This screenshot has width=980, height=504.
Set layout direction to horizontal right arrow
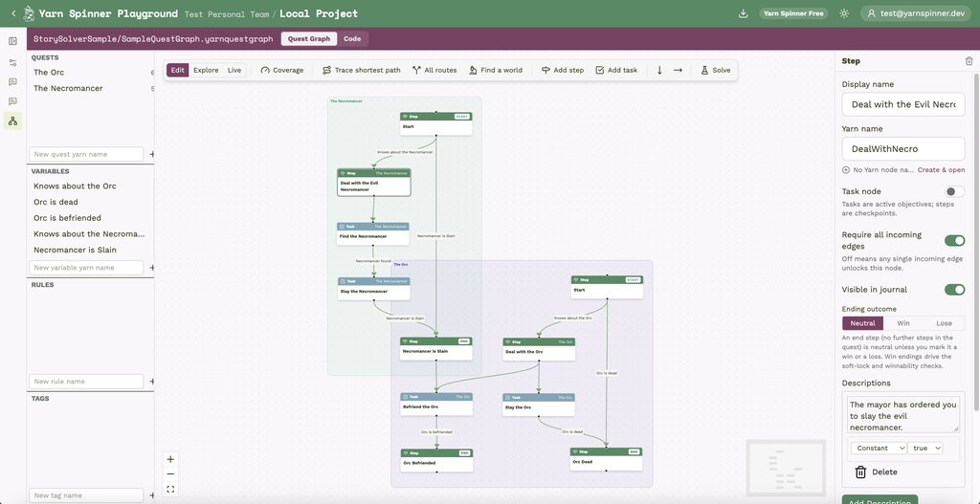pyautogui.click(x=678, y=70)
